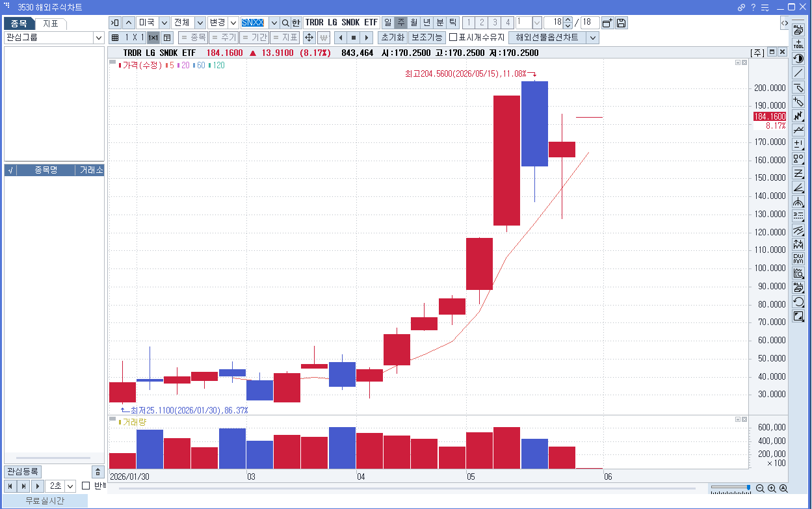Viewport: 812px width, 509px height.
Task: Select the 틱 tick period tab
Action: click(x=453, y=23)
